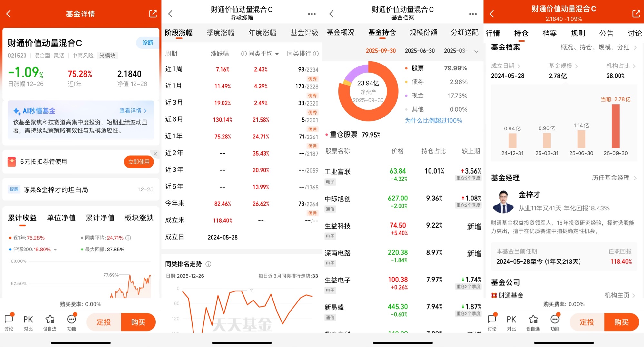Expand 成立日期 details
Image resolution: width=644 pixels, height=347 pixels.
(506, 66)
